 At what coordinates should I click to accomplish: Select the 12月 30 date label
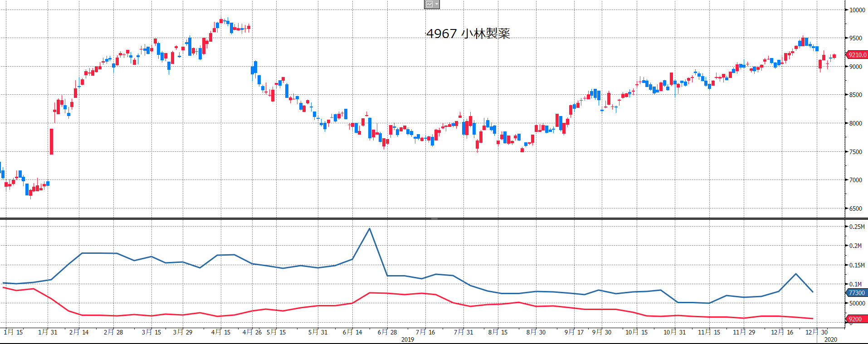817,332
